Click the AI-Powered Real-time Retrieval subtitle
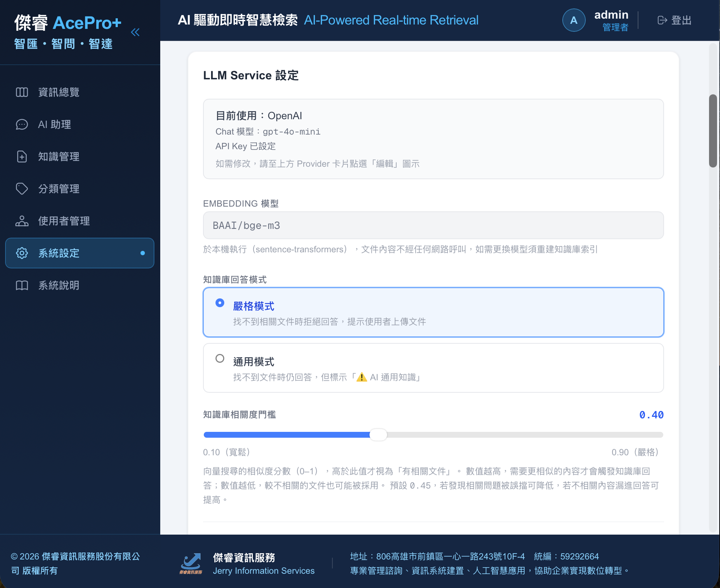The height and width of the screenshot is (588, 720). pos(391,20)
